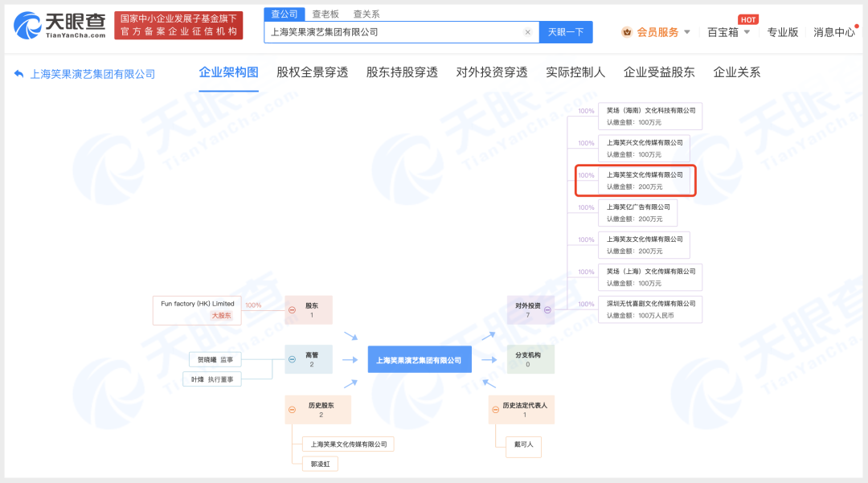Open 笑场（上海）文化传媒有限公司 node
Screen dimensions: 868x483
coord(650,277)
